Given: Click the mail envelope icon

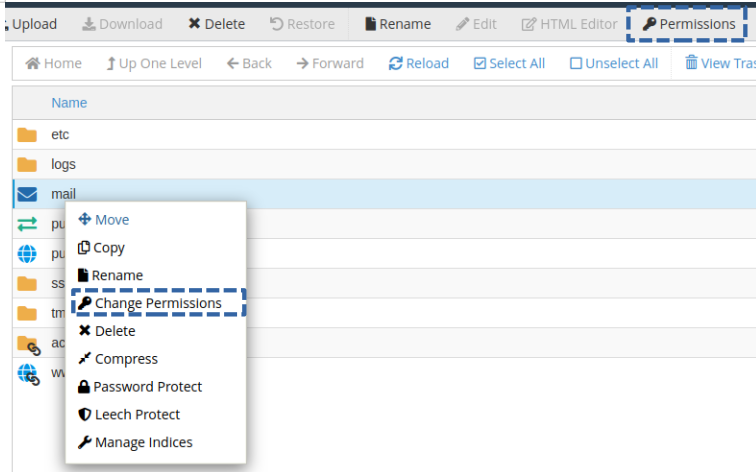Looking at the screenshot, I should tap(27, 194).
